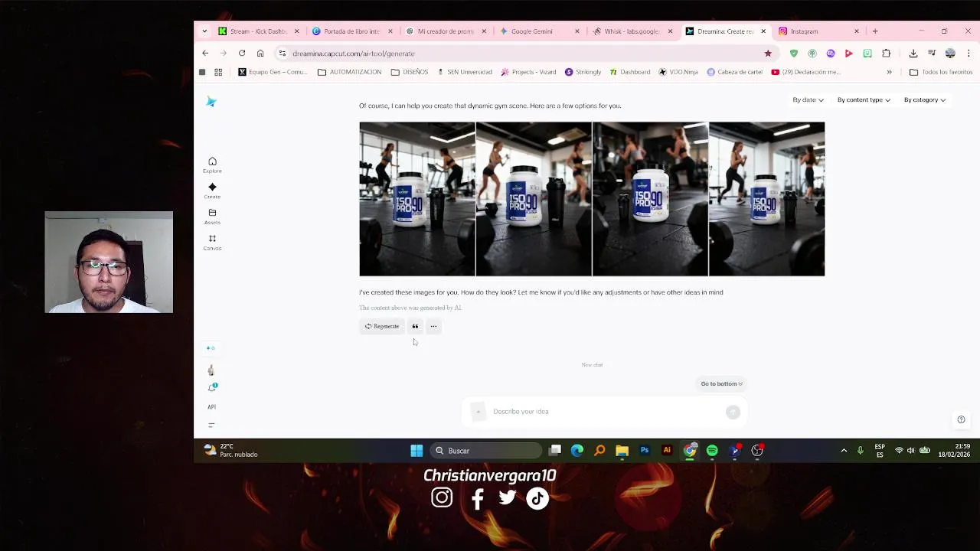Open the taskbar weather widget

(x=231, y=451)
